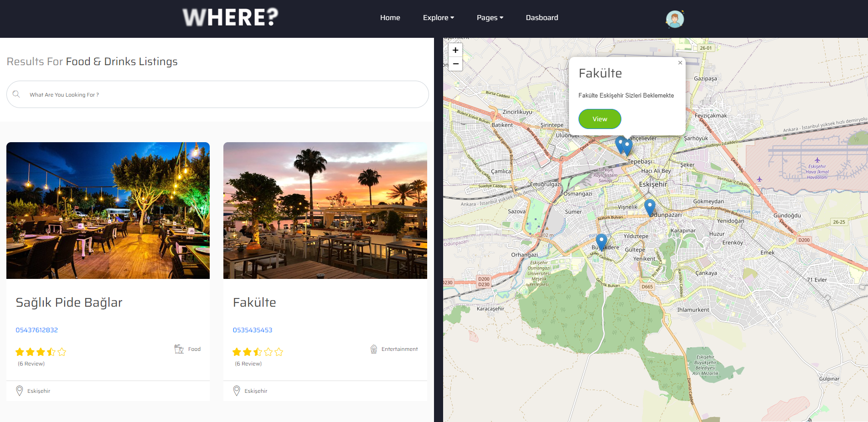This screenshot has height=422, width=868.
Task: Open the Sağlık Pide Bağlar restaurant photo
Action: [108, 211]
